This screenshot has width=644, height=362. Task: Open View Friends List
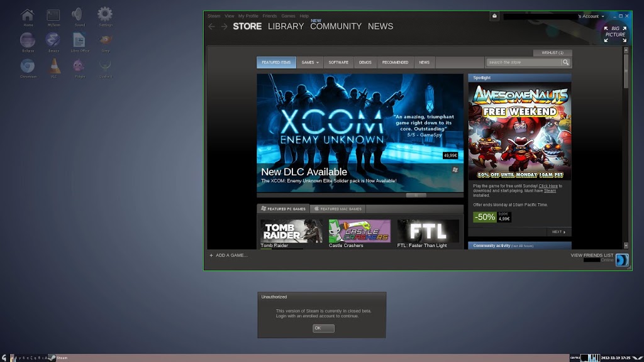click(x=592, y=255)
